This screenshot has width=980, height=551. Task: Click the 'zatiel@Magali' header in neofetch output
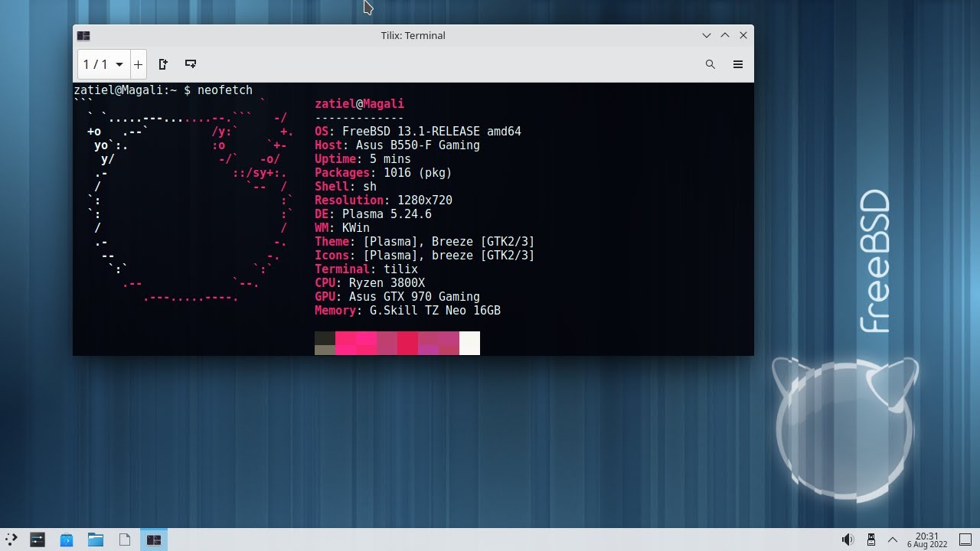(x=359, y=104)
